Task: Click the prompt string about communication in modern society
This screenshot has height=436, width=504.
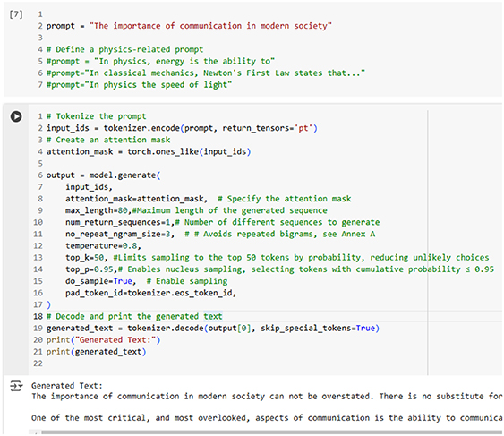Action: pos(211,26)
